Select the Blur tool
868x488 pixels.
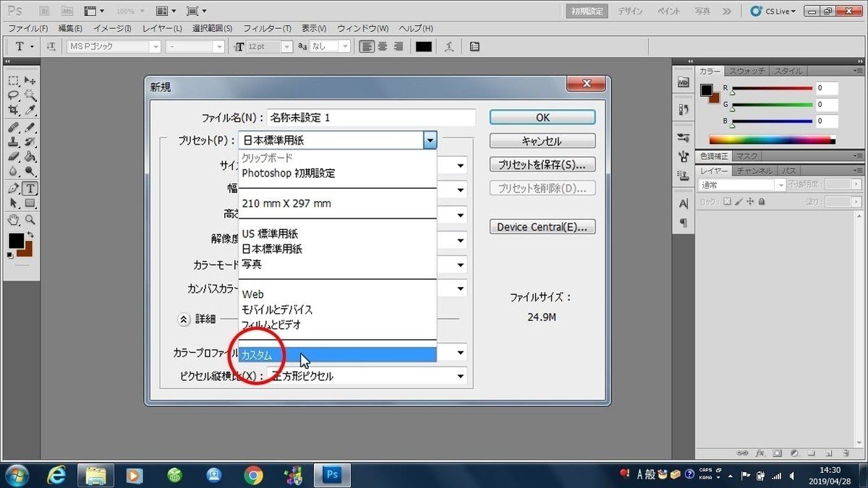point(14,171)
